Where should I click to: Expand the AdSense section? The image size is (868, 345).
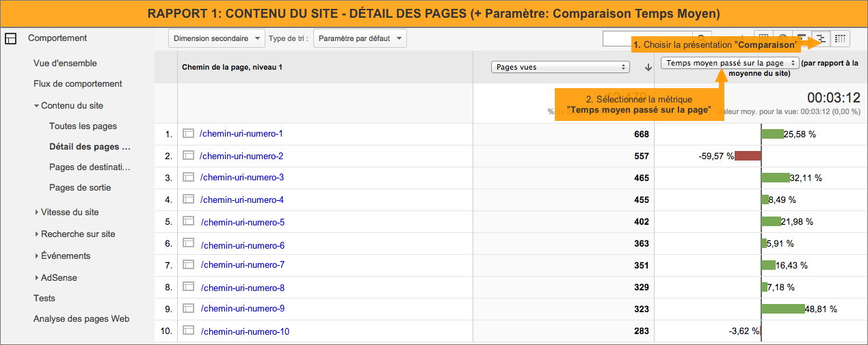(36, 278)
